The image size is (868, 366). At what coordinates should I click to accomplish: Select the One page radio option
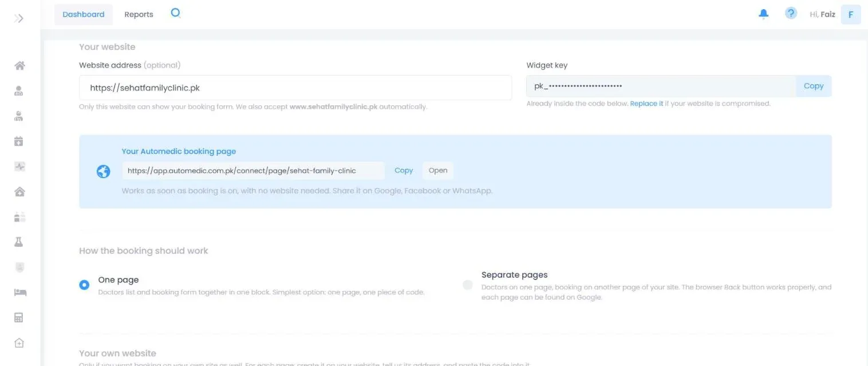[84, 285]
